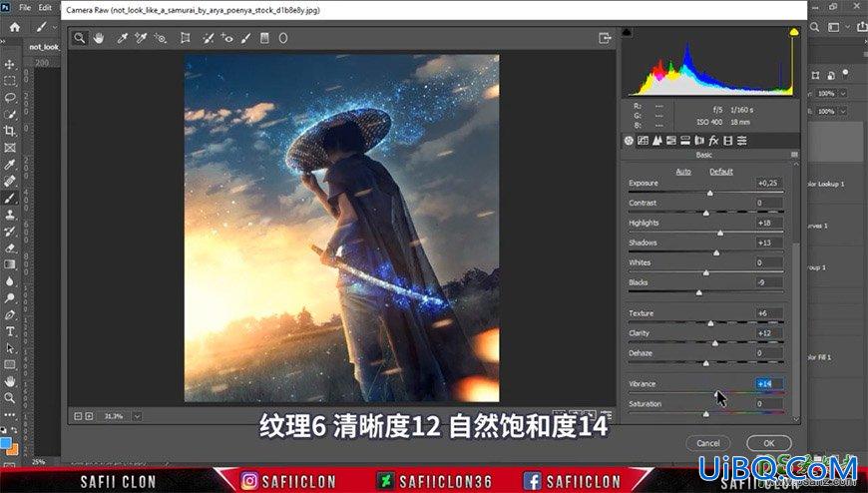Open the Detail panel tab
Image resolution: width=868 pixels, height=493 pixels.
coord(657,141)
